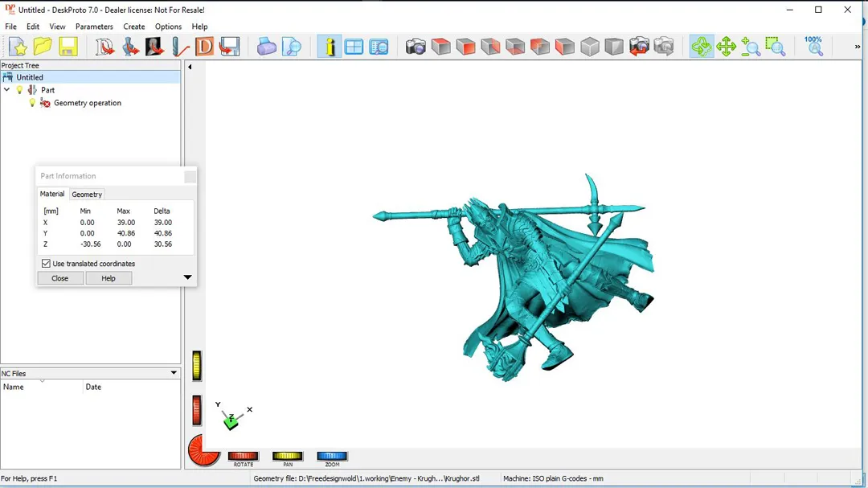The height and width of the screenshot is (488, 868).
Task: Open the View menu
Action: tap(57, 27)
